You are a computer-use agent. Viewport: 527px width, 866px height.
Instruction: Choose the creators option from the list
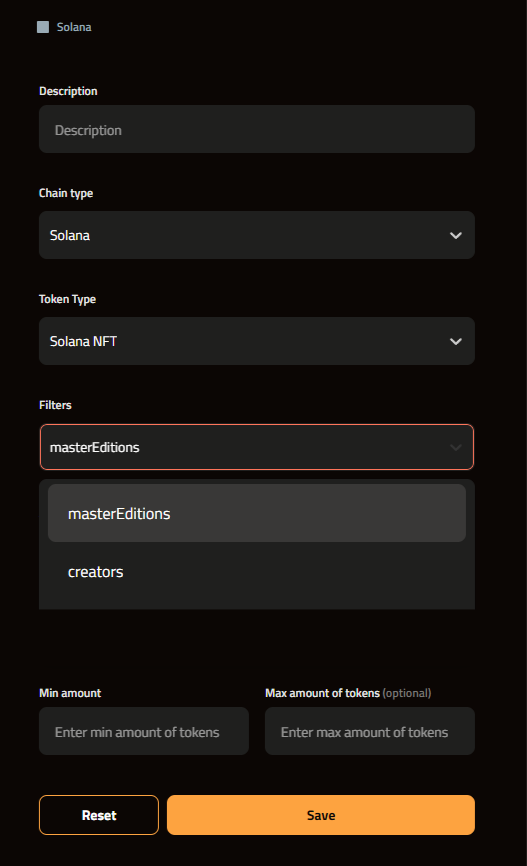[x=257, y=572]
